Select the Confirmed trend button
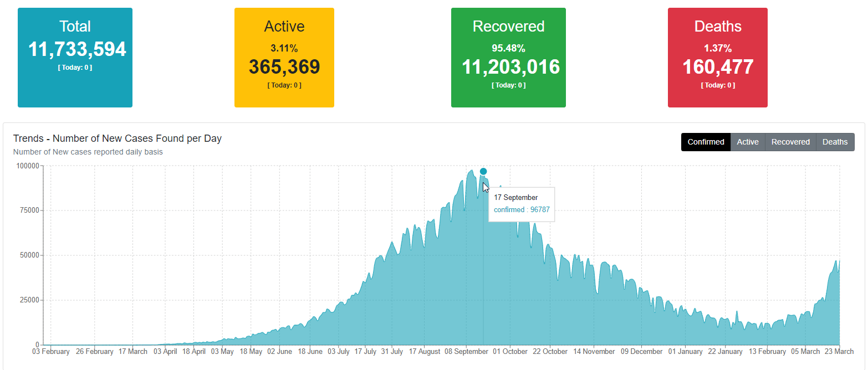This screenshot has height=370, width=868. click(706, 142)
